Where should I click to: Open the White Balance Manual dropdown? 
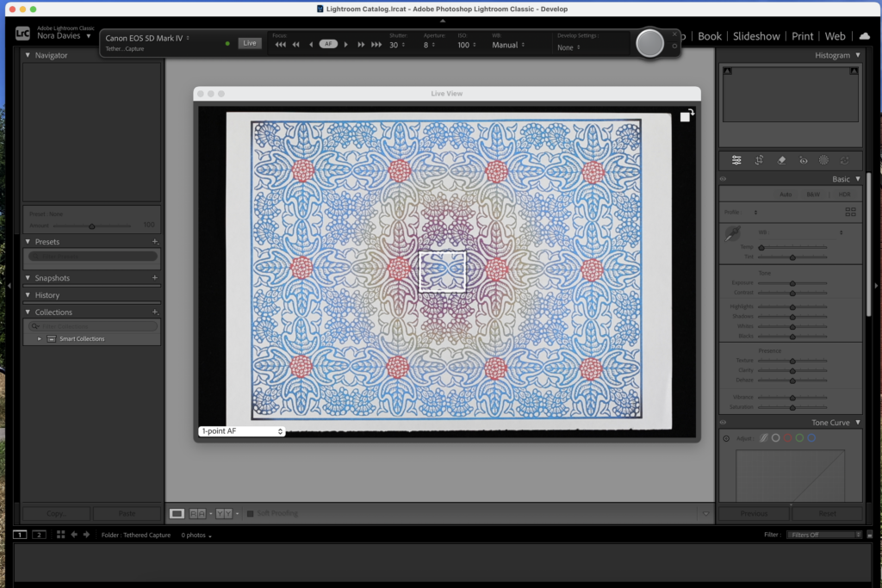click(509, 45)
